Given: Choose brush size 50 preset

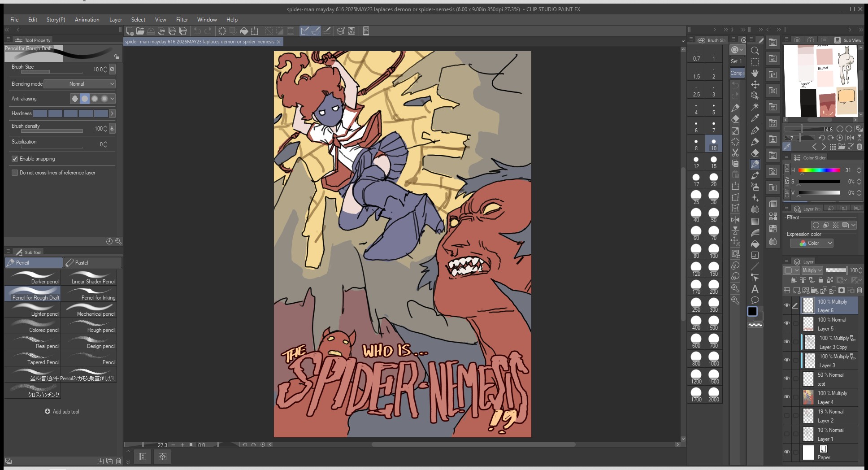Looking at the screenshot, I should [714, 215].
